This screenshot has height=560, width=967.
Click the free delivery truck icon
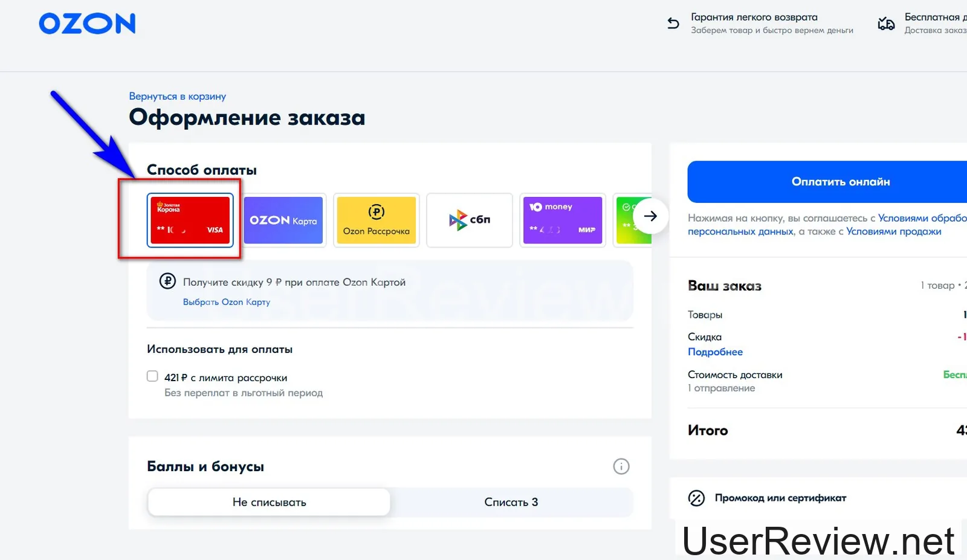(x=886, y=24)
